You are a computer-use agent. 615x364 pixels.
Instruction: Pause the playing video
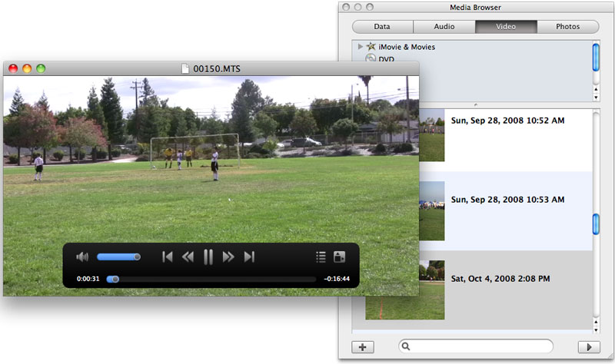(x=208, y=257)
